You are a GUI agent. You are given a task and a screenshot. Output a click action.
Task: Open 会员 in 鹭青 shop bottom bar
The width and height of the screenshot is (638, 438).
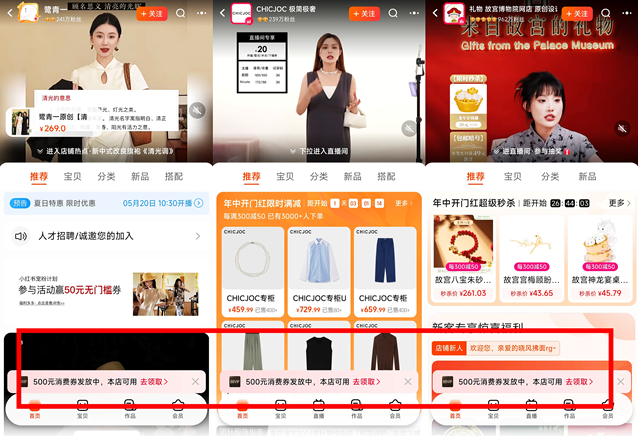[x=178, y=409]
